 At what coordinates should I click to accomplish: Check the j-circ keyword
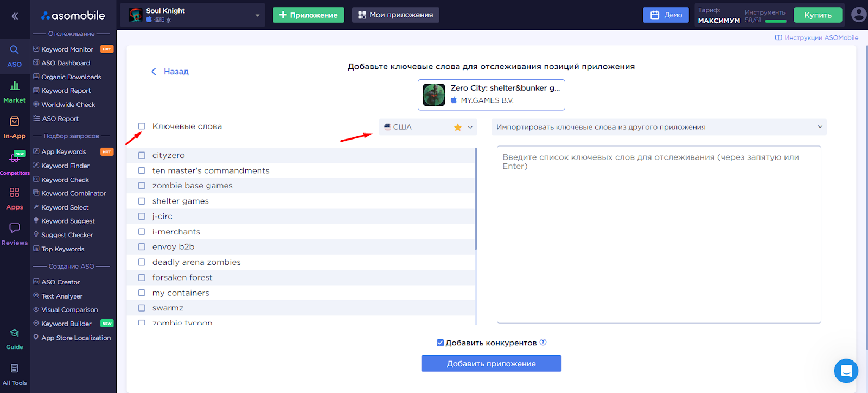(x=142, y=216)
